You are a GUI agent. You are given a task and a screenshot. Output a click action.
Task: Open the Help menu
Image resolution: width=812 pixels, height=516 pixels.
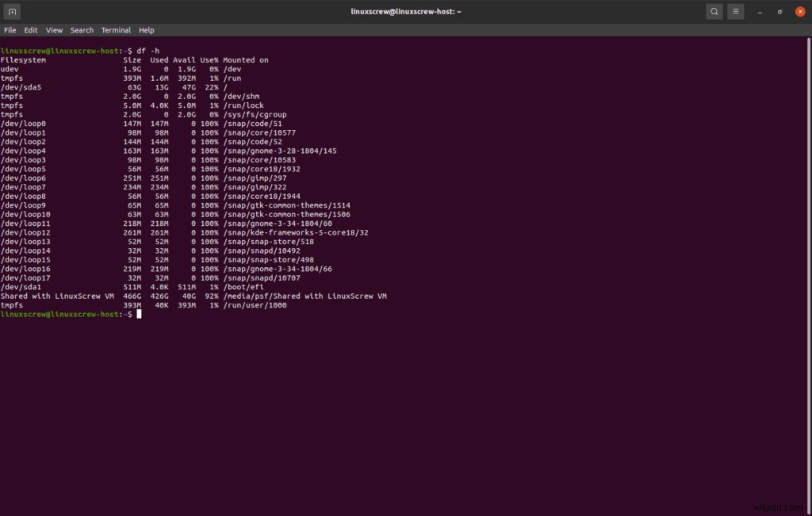(146, 29)
